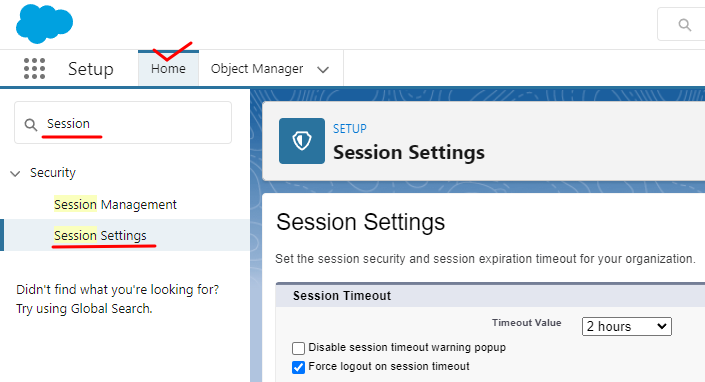The height and width of the screenshot is (382, 705).
Task: Click the Salesforce cloud logo
Action: pos(44,24)
